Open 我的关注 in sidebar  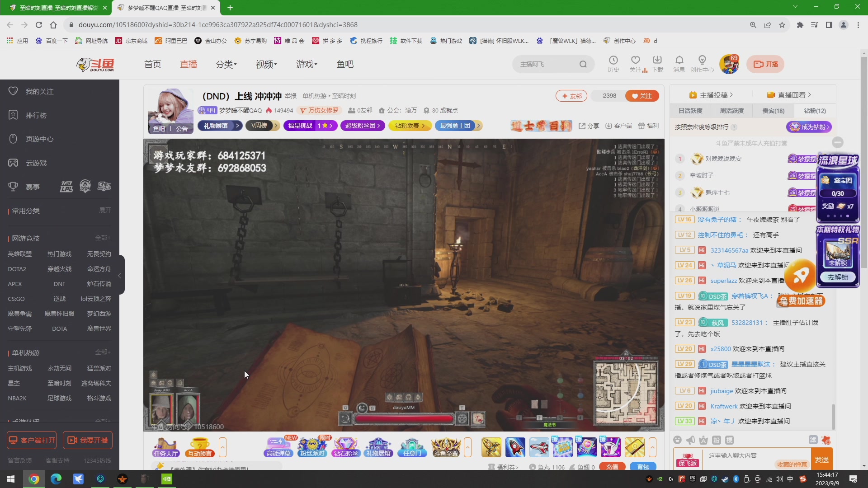[39, 91]
